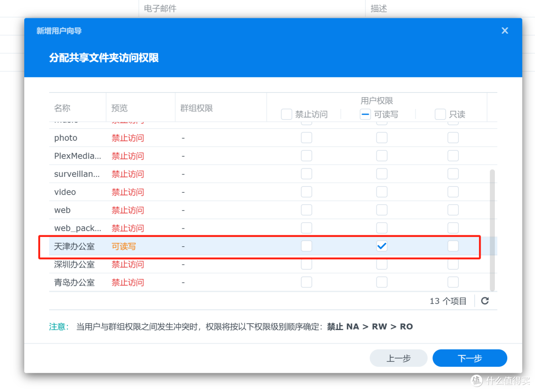Set 青岛办公室 to read-only

[x=453, y=282]
